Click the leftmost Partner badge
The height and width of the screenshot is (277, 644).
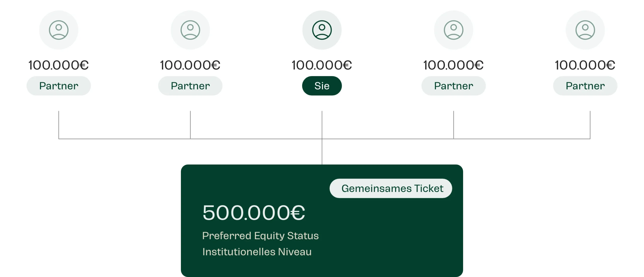tap(59, 86)
